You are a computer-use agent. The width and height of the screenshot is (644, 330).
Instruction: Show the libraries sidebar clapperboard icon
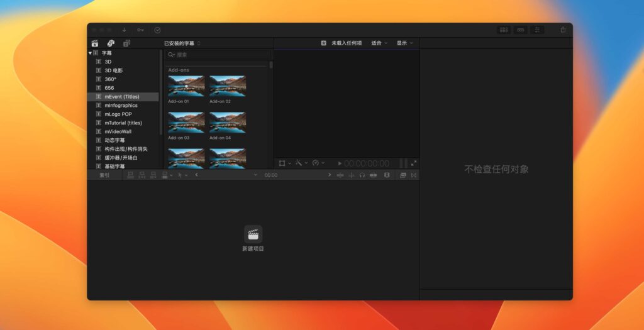(x=95, y=43)
